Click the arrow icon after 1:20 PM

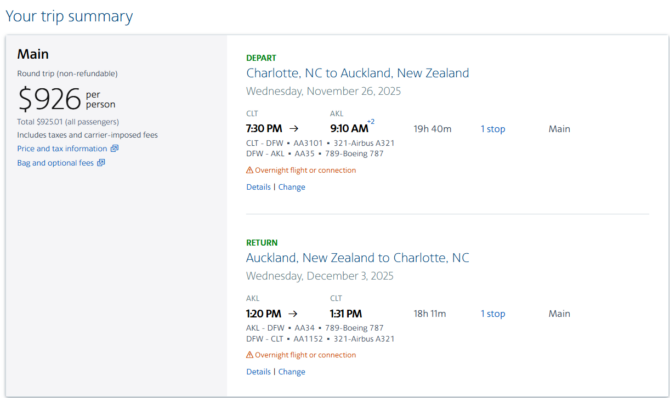point(293,314)
